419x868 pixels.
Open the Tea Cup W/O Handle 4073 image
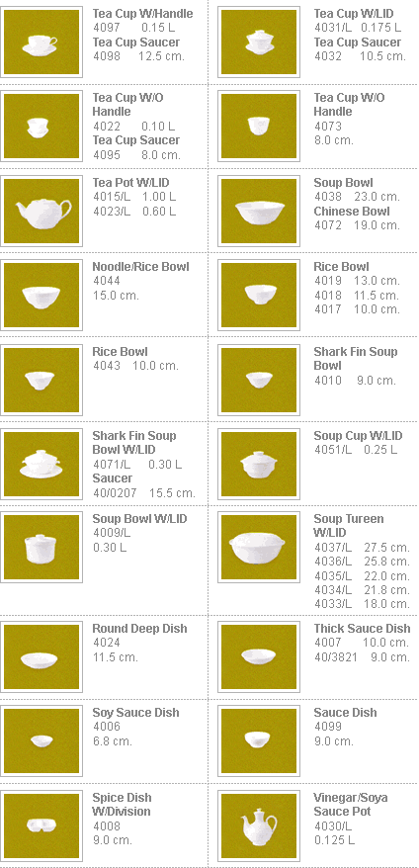pyautogui.click(x=259, y=127)
